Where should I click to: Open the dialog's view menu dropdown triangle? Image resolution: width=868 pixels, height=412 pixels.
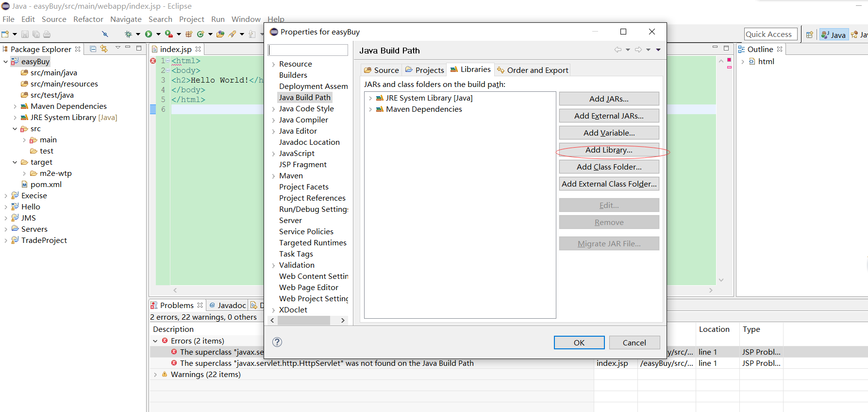click(658, 50)
